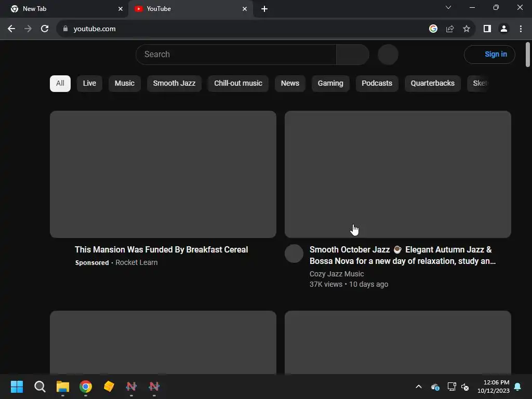Open the clock showing 12:06 PM

coord(494,387)
